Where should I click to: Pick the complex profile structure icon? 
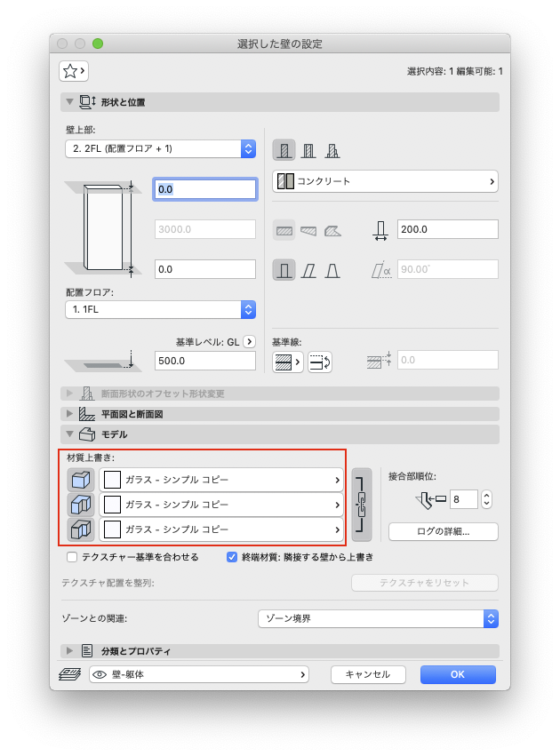tap(332, 150)
